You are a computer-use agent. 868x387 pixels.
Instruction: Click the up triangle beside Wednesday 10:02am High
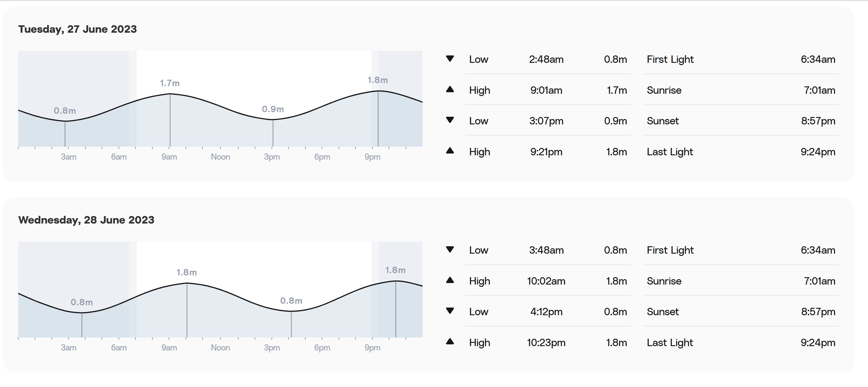[x=450, y=280]
